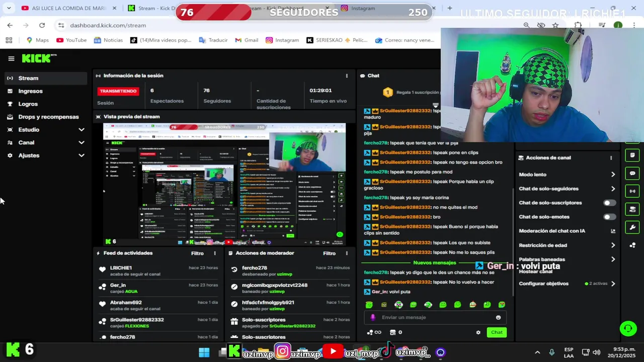Viewport: 644px width, 362px height.
Task: Open Acciones de moderador three-dot menu
Action: click(x=346, y=253)
